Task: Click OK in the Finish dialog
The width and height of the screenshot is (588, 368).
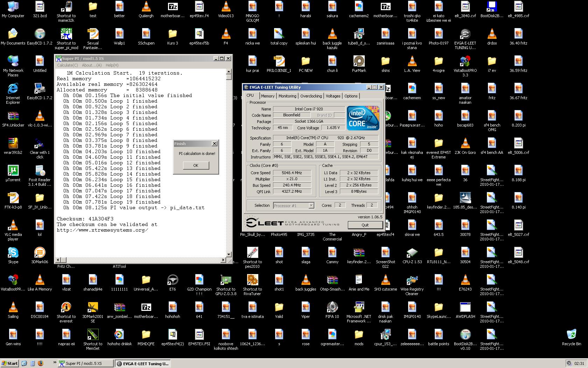Action: pyautogui.click(x=196, y=165)
